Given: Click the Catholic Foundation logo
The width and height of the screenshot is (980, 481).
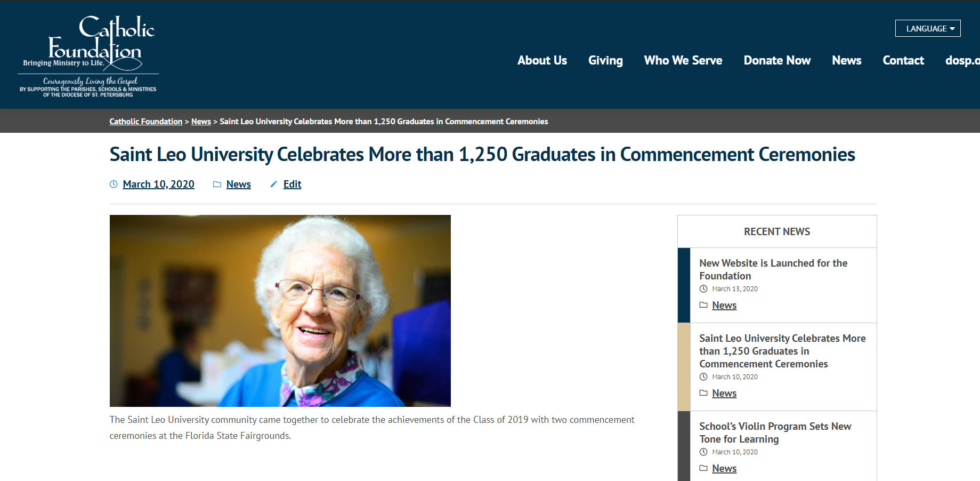Looking at the screenshot, I should pyautogui.click(x=88, y=56).
